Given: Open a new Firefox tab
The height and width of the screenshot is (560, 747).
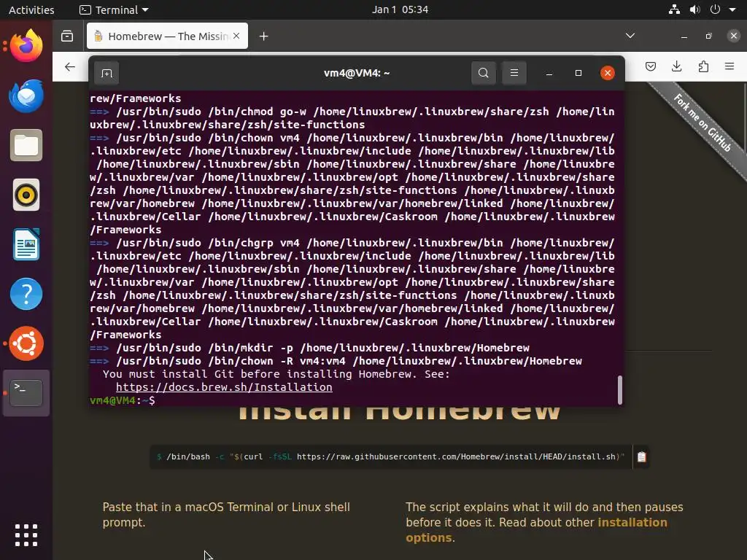Looking at the screenshot, I should click(x=263, y=36).
